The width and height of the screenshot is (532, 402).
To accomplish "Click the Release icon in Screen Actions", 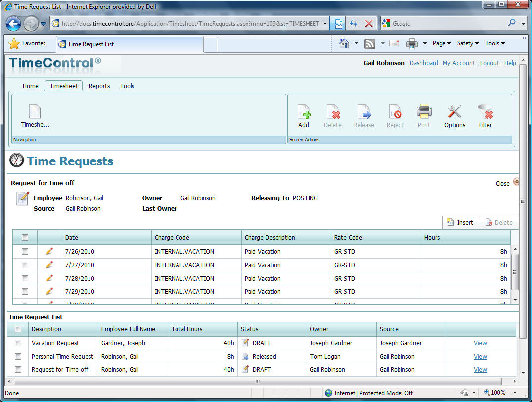I will click(x=364, y=112).
